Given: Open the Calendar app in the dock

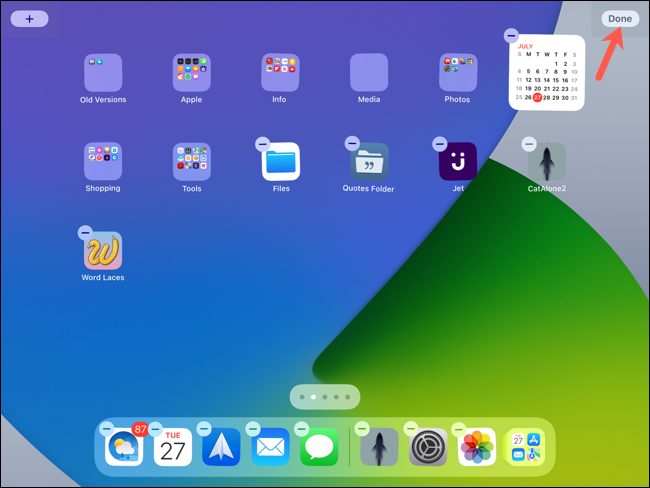Looking at the screenshot, I should pyautogui.click(x=173, y=447).
